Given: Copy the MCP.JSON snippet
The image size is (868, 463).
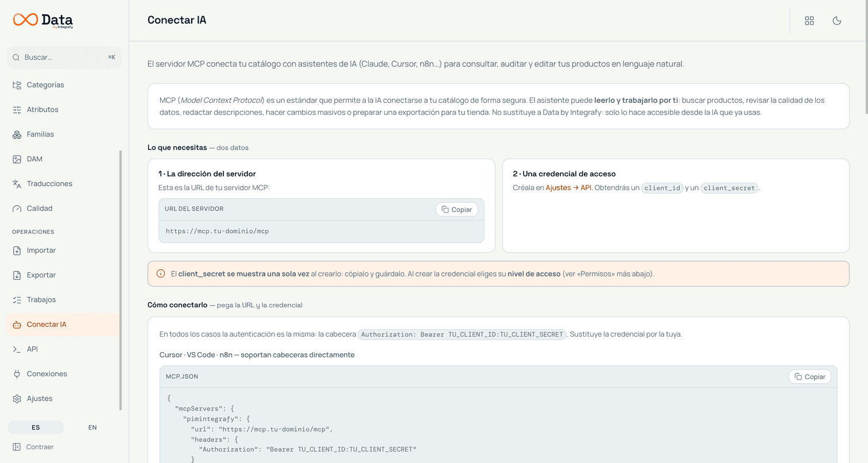Looking at the screenshot, I should coord(810,377).
